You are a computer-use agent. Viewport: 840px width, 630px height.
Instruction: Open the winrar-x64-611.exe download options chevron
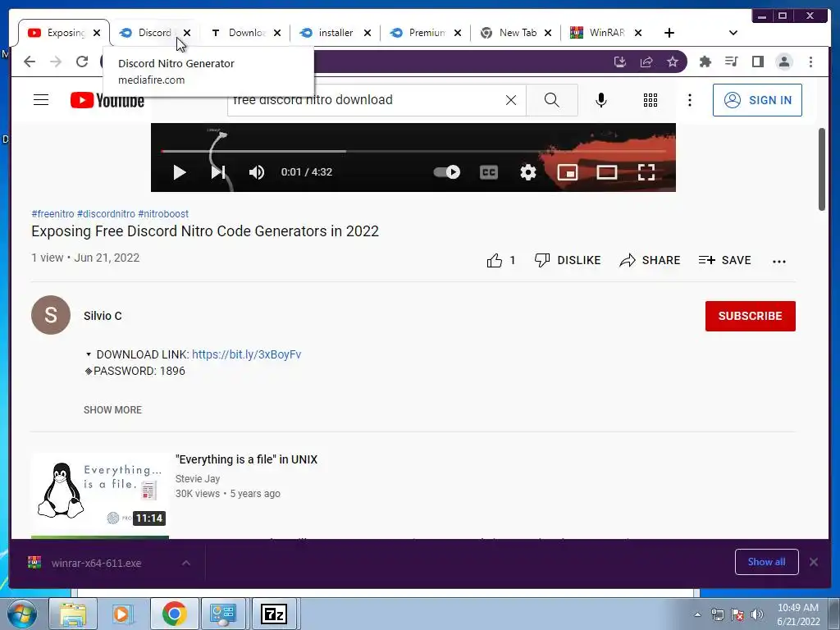(x=186, y=563)
